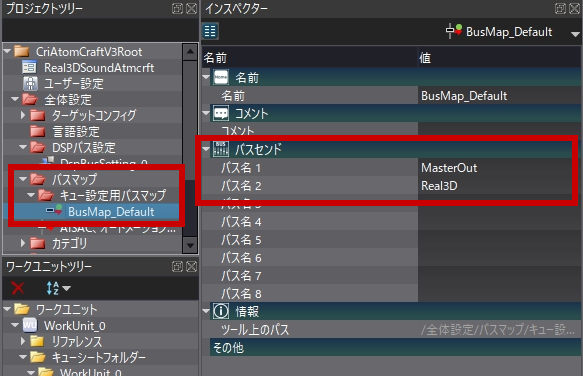Click the バス名 7 row label

tap(241, 276)
